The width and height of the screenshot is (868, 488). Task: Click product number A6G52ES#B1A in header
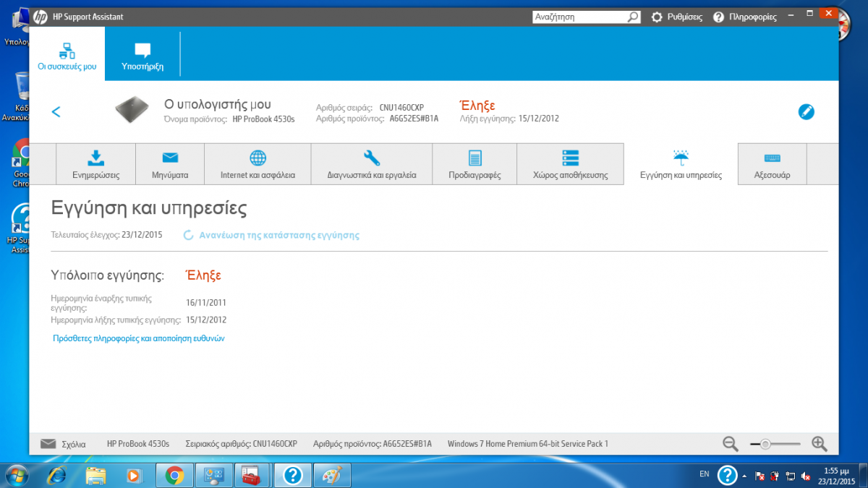(x=414, y=119)
